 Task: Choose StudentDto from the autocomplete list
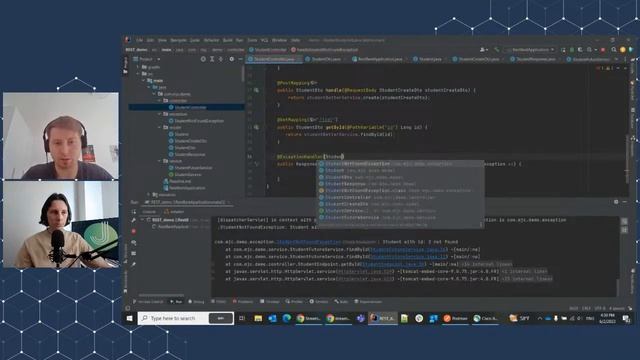click(x=401, y=177)
